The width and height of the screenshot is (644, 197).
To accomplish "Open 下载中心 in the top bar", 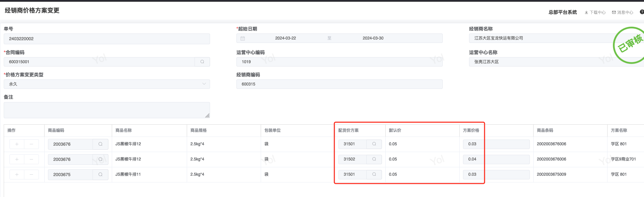I will click(x=595, y=13).
